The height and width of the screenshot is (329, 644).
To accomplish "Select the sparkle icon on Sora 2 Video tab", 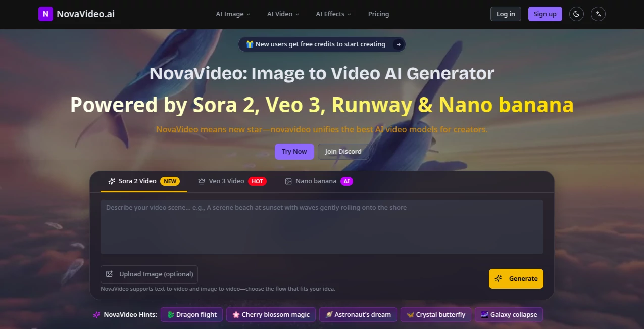I will click(x=111, y=181).
